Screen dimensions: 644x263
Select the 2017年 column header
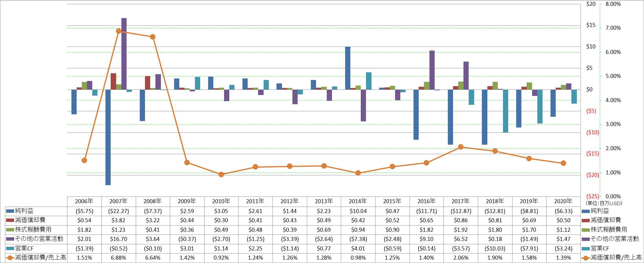click(461, 201)
